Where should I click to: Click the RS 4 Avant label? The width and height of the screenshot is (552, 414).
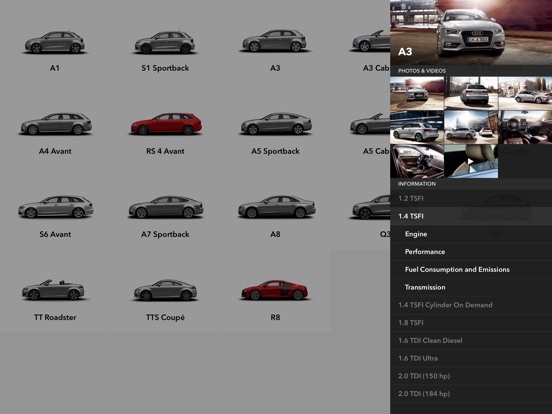coord(165,151)
